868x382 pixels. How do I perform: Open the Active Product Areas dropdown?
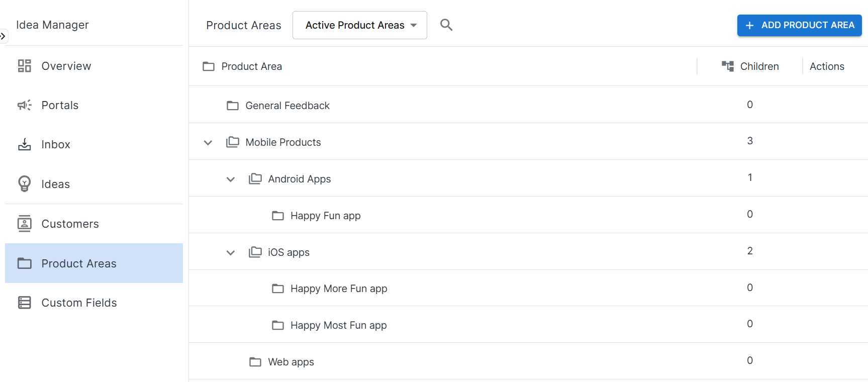click(360, 25)
